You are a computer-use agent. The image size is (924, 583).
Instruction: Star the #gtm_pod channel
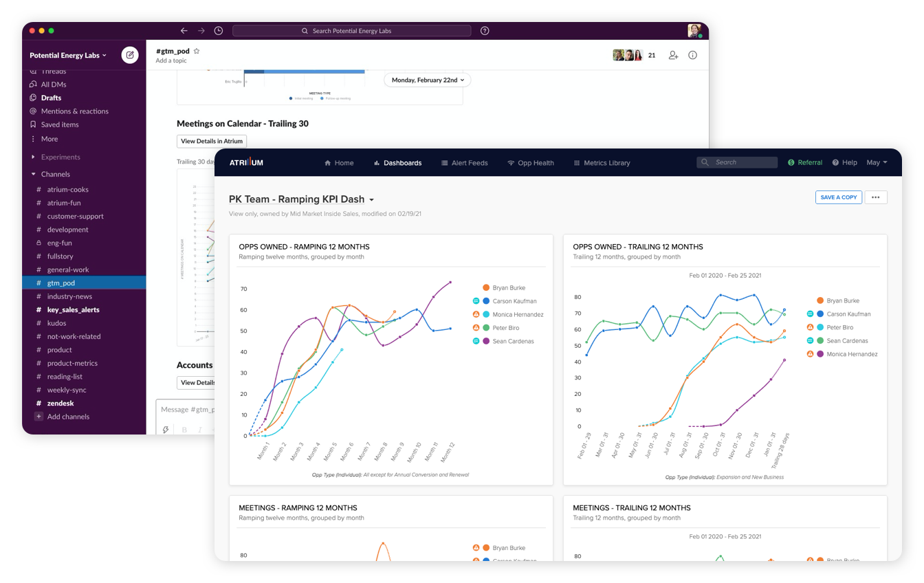[x=197, y=50]
